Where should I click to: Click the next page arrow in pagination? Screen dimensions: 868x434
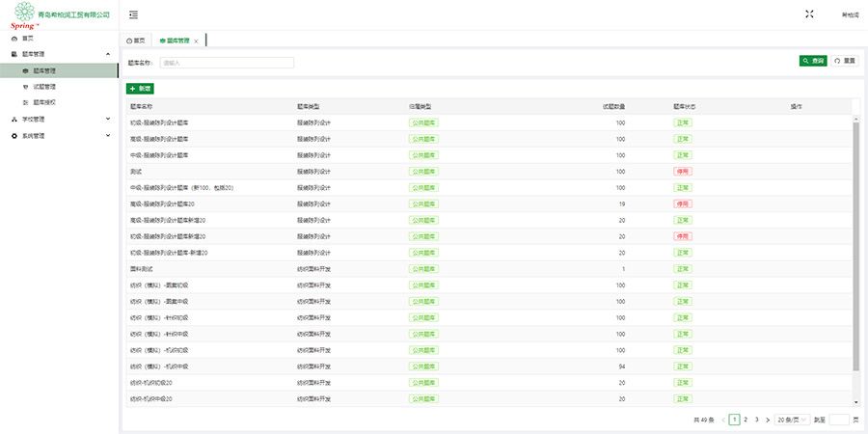click(x=767, y=420)
